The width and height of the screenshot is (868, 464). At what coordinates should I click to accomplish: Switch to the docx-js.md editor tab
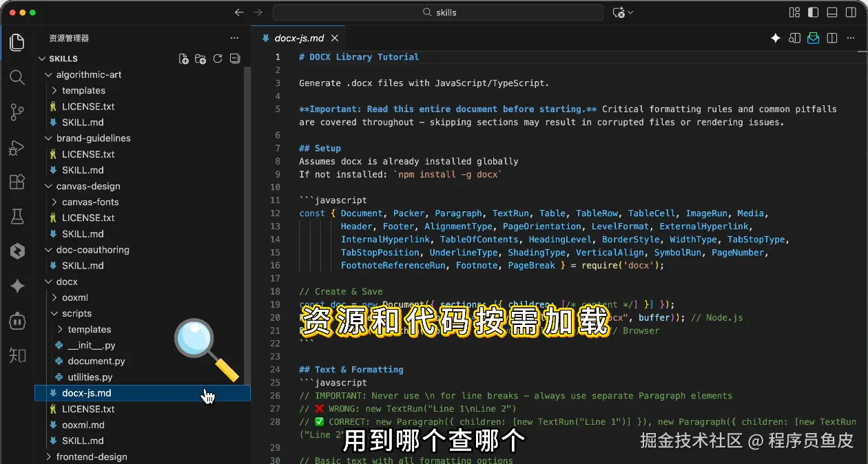click(299, 38)
